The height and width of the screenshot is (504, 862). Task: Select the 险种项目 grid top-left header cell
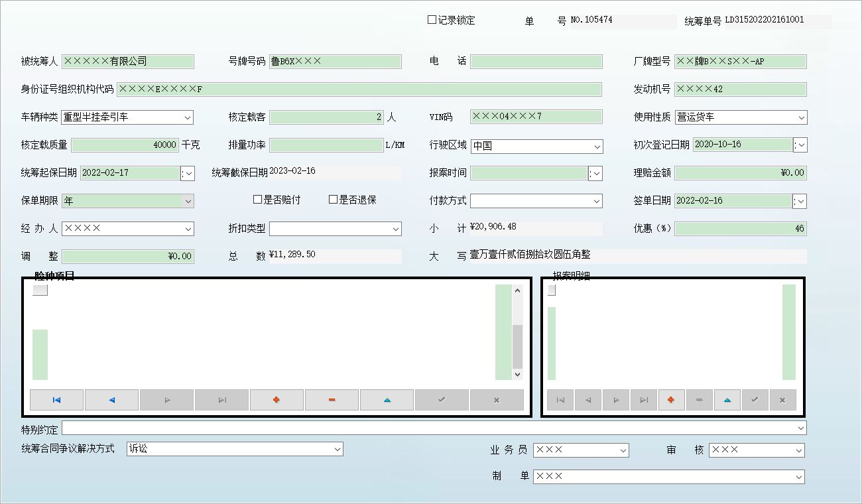[40, 290]
